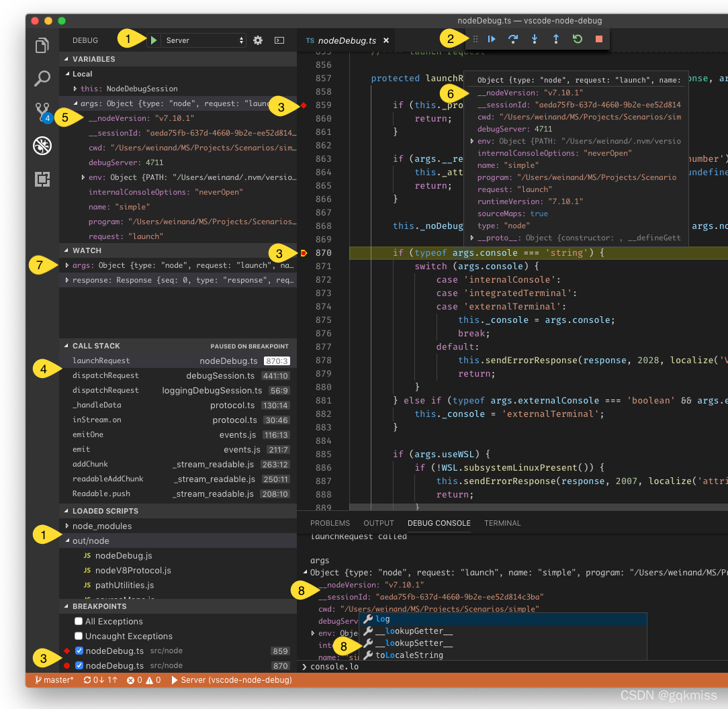The width and height of the screenshot is (728, 709).
Task: Select toLocaleString suggestion
Action: point(503,655)
